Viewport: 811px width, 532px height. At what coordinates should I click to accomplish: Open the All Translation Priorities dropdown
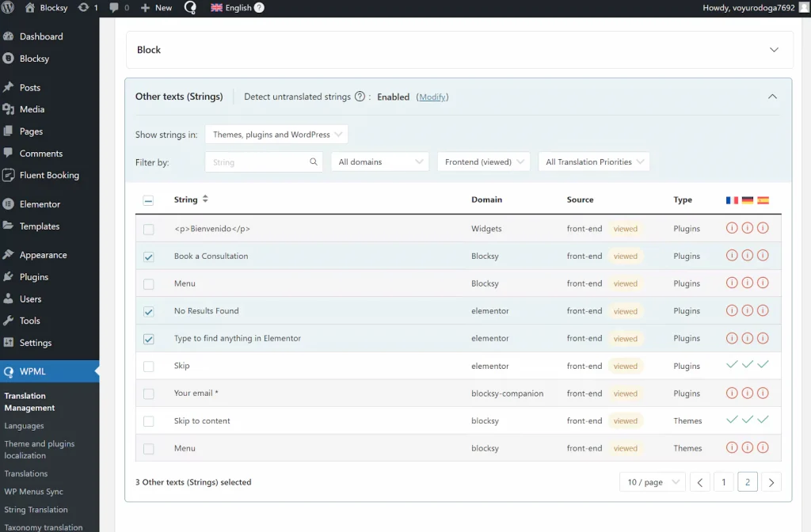(x=594, y=161)
